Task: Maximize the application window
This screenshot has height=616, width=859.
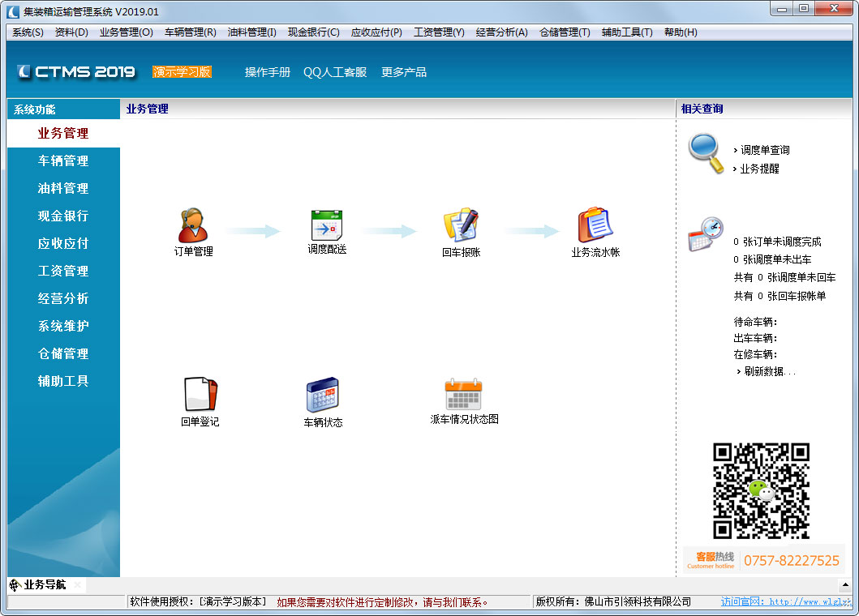Action: pyautogui.click(x=804, y=8)
